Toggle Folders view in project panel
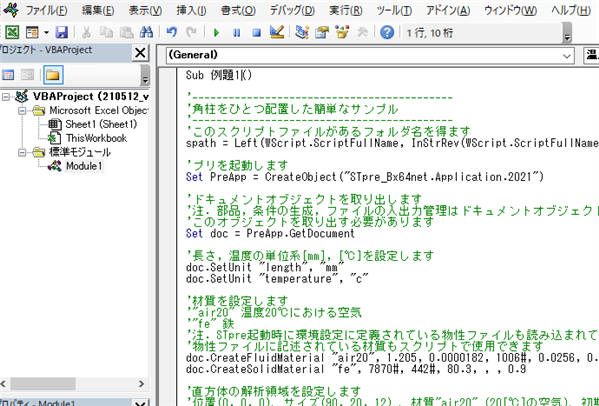 click(x=53, y=74)
